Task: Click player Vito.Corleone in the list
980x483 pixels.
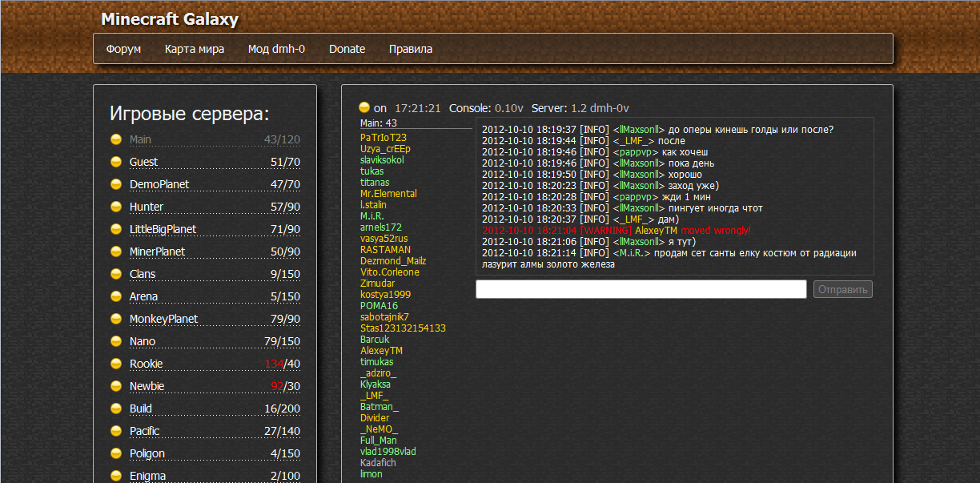Action: point(390,272)
